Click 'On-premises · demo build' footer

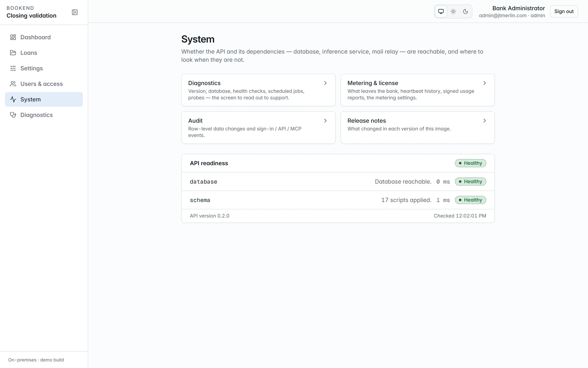[36, 360]
